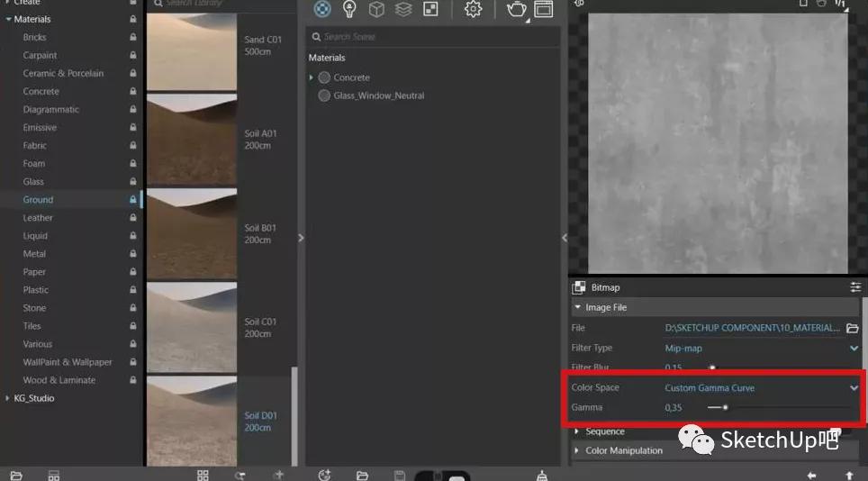
Task: Show the frame buffer window icon
Action: pos(543,9)
